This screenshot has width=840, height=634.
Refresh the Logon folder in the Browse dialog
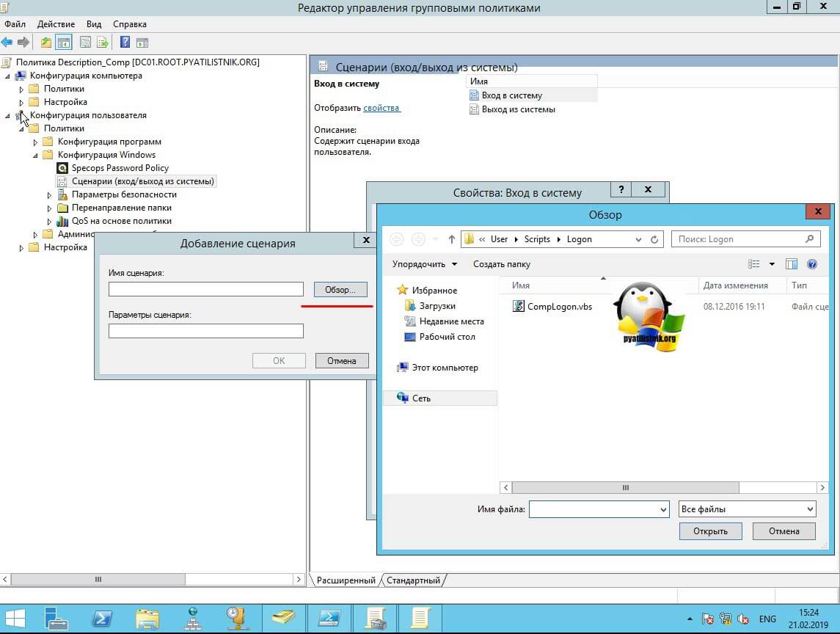pos(655,239)
